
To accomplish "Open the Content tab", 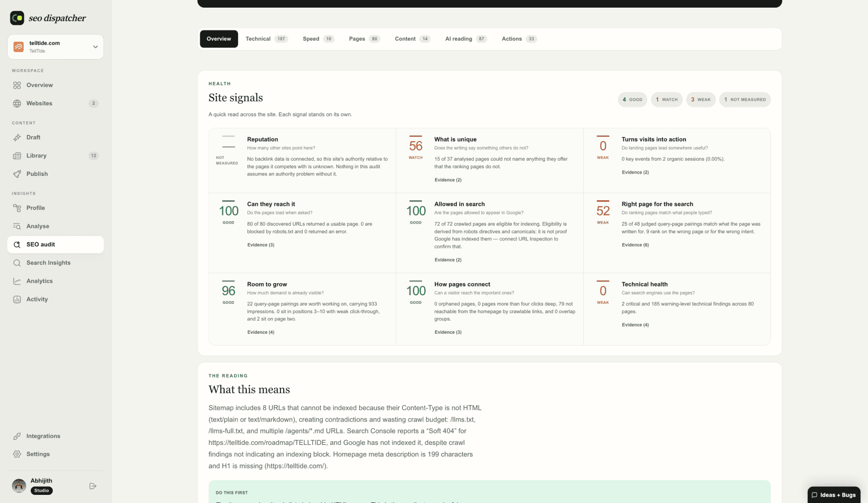I will [412, 39].
